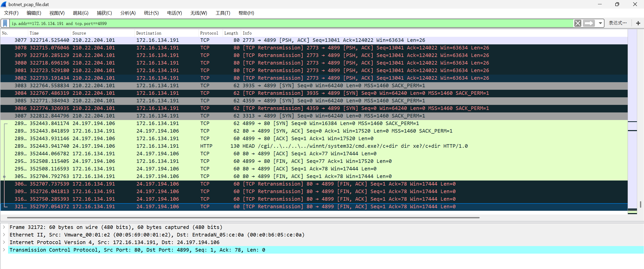This screenshot has width=644, height=269.
Task: Apply the display filter using the arrow button
Action: [589, 23]
